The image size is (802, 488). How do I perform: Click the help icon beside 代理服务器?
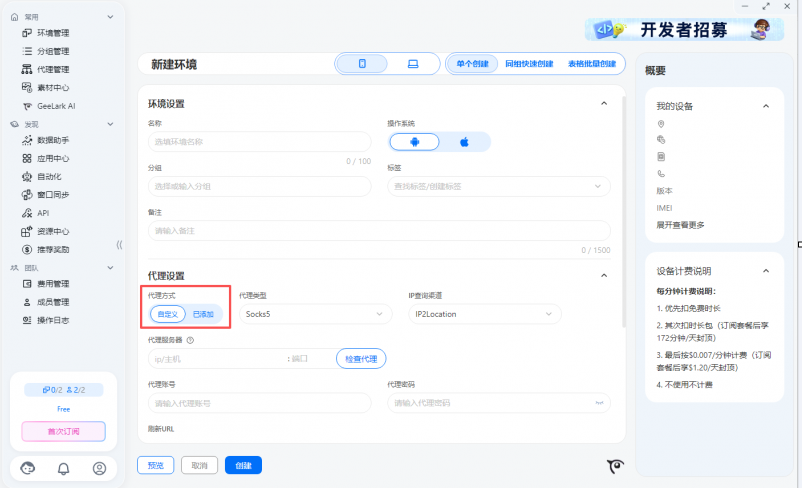[x=190, y=340]
